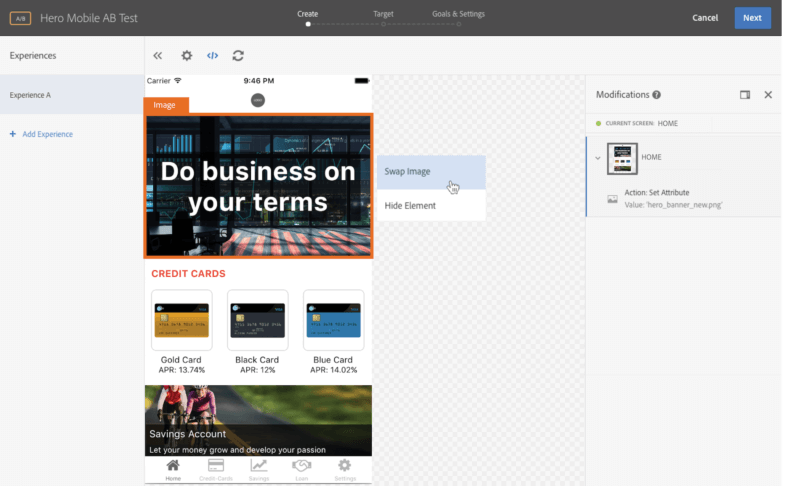This screenshot has width=800, height=486.
Task: Click the round gray avatar icon in app preview
Action: click(x=258, y=100)
